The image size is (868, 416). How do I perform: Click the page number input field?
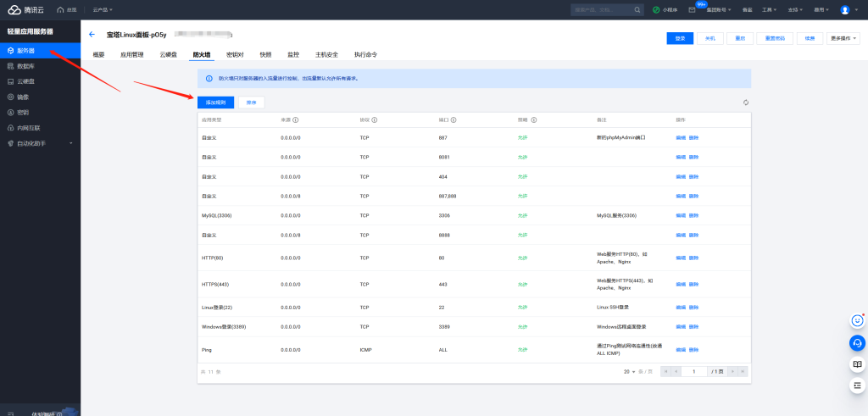(x=694, y=372)
